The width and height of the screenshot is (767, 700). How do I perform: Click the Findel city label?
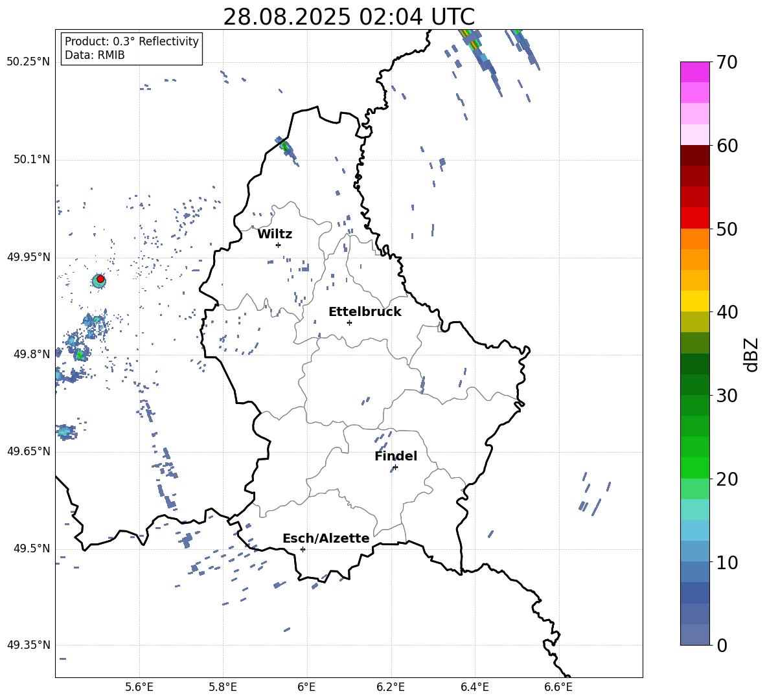tap(396, 456)
